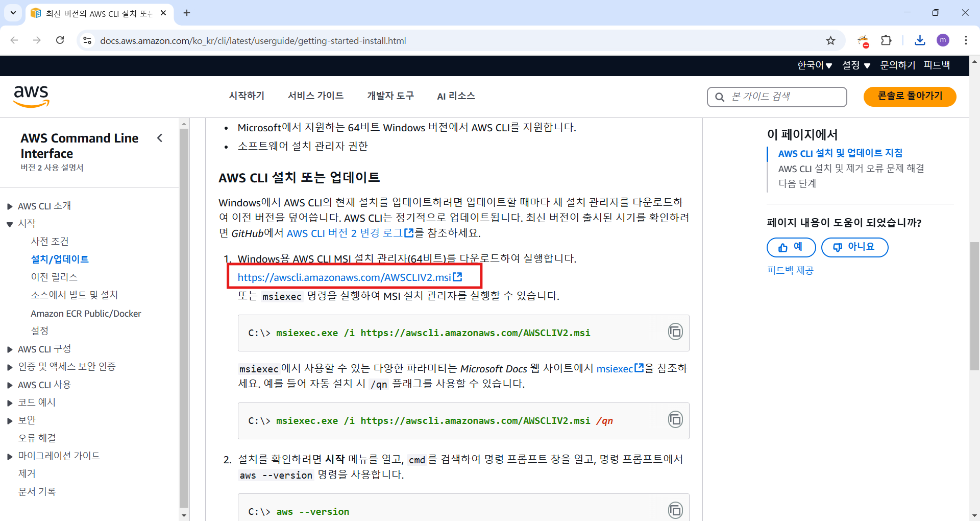Expand AWS CLI 구성 section

pos(10,349)
